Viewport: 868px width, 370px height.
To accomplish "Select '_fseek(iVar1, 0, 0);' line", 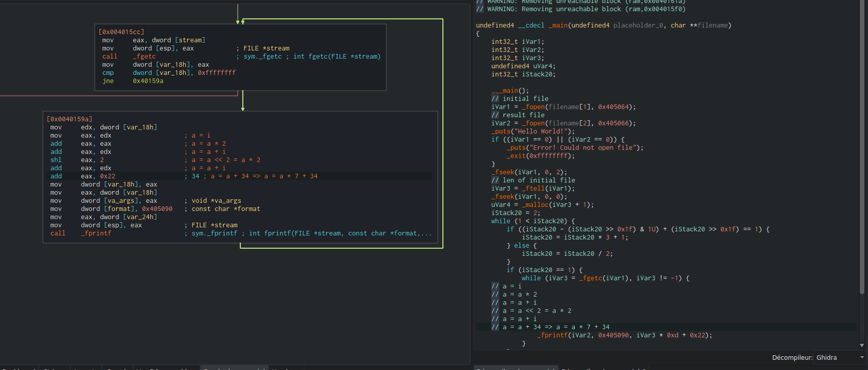I will pyautogui.click(x=529, y=196).
